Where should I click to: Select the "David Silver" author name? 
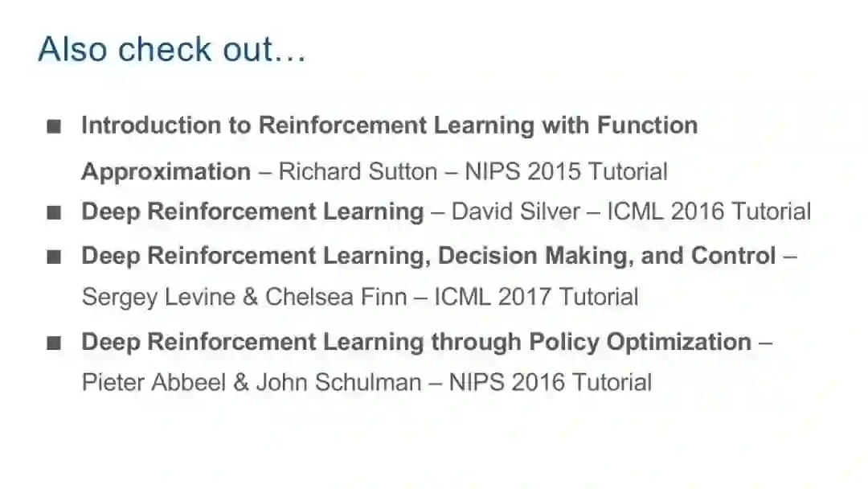point(515,212)
